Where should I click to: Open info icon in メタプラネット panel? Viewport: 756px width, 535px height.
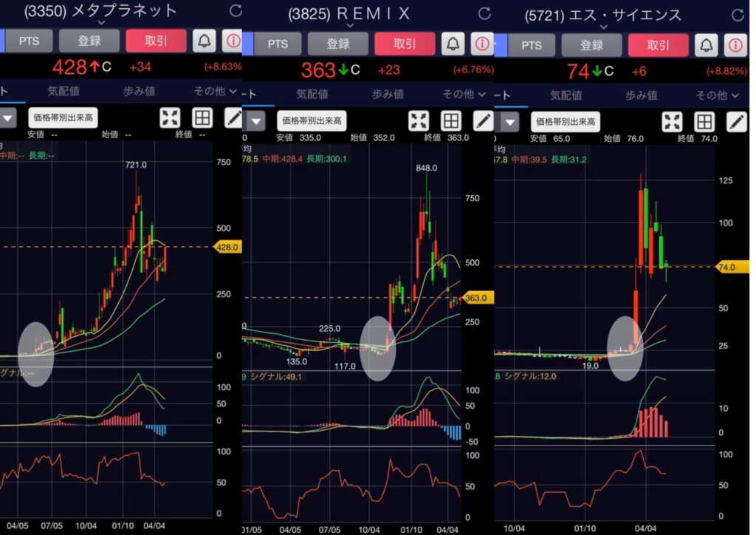coord(233,41)
